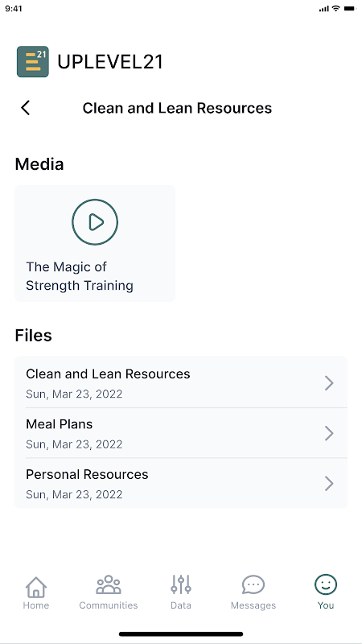The image size is (362, 644).
Task: Open the Communities people icon
Action: point(109,585)
